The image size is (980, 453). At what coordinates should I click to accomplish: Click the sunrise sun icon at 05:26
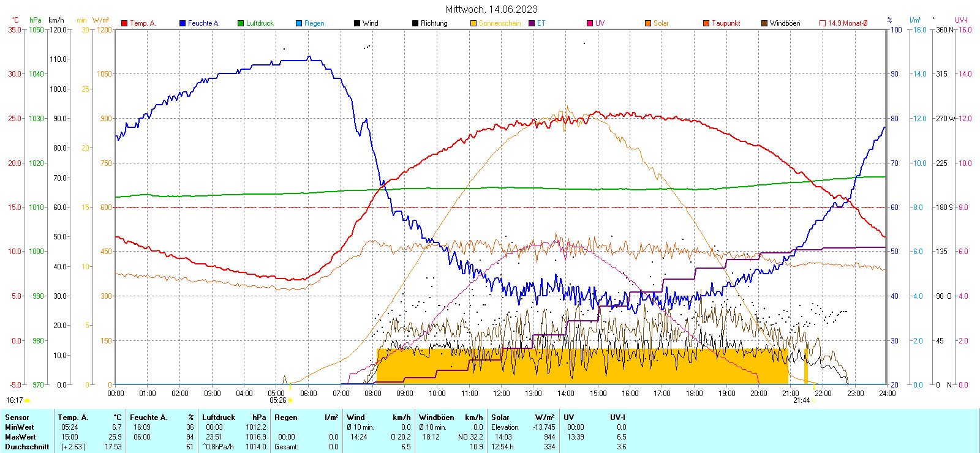(290, 400)
